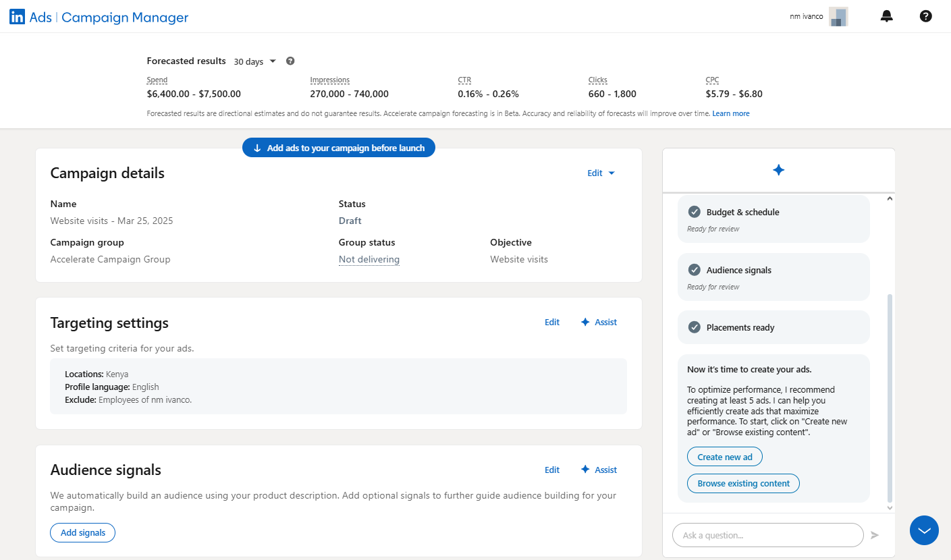Click the CPC forecast label
Viewport: 951px width, 560px height.
(x=713, y=80)
